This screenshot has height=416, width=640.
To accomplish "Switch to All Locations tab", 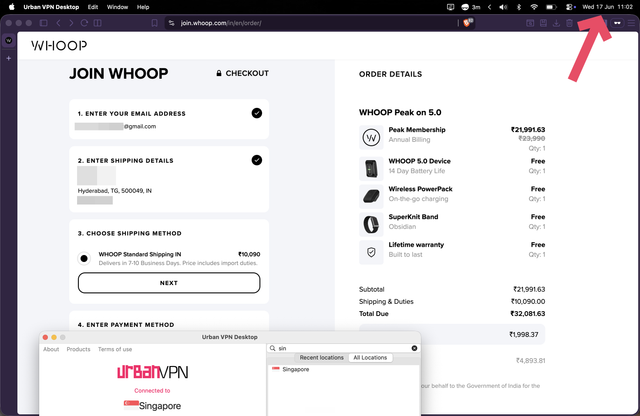I will 370,358.
